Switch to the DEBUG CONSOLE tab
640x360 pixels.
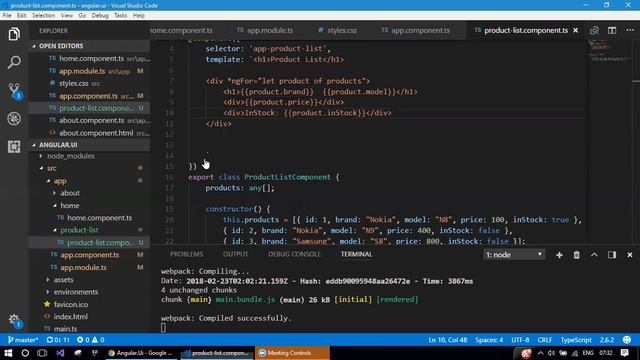point(294,254)
